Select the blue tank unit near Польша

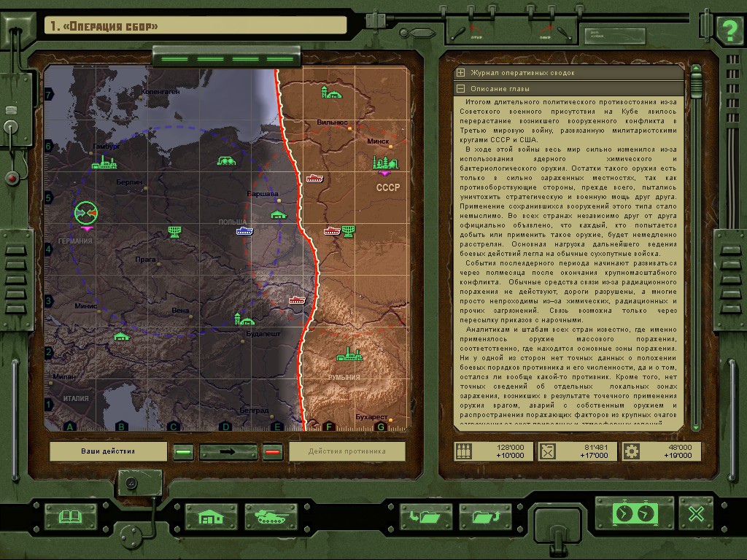[x=244, y=231]
